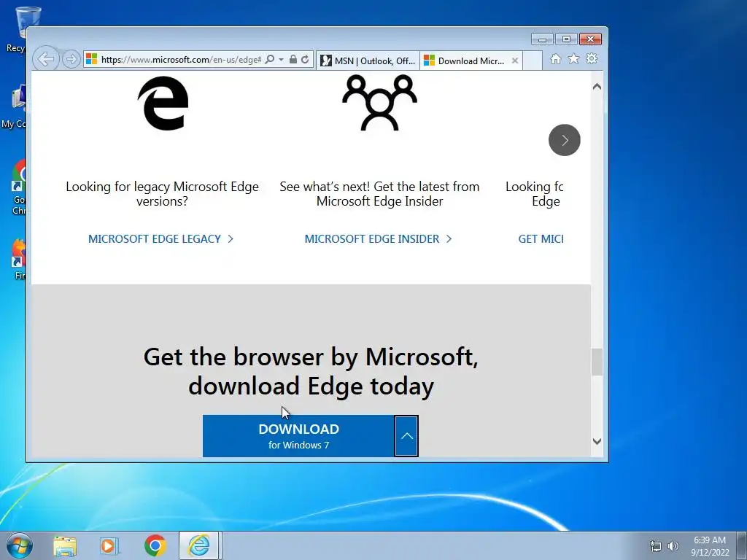Expand the download options chevron
The width and height of the screenshot is (747, 560).
(x=406, y=436)
